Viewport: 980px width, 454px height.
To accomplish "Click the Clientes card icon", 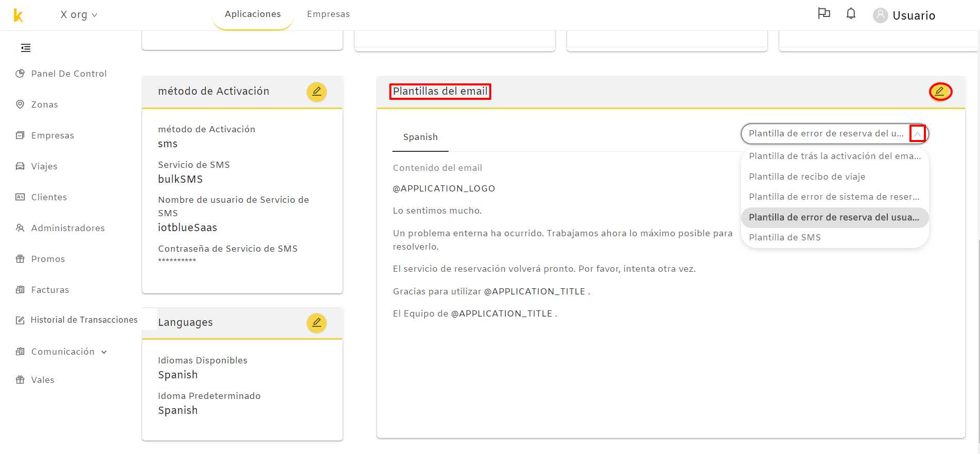I will click(x=20, y=197).
